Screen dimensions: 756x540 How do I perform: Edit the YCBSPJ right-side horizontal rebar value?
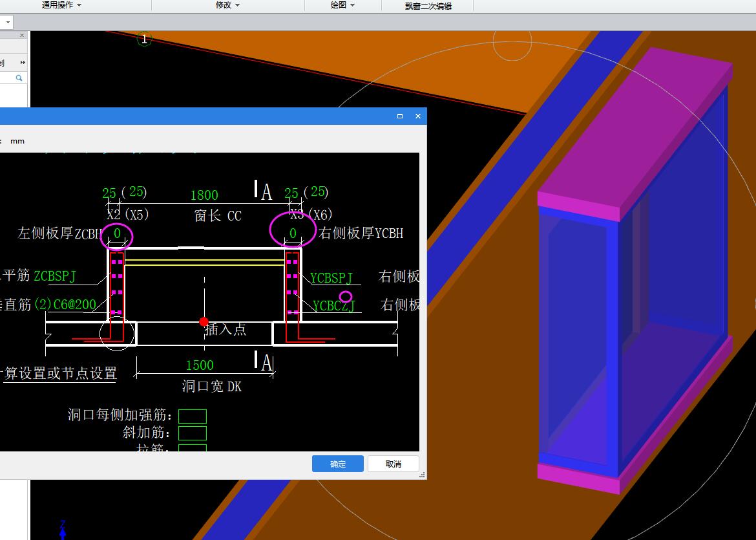[331, 278]
